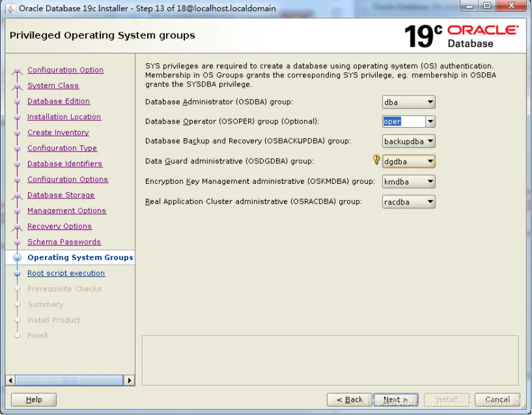Go to Database Storage step

point(61,195)
